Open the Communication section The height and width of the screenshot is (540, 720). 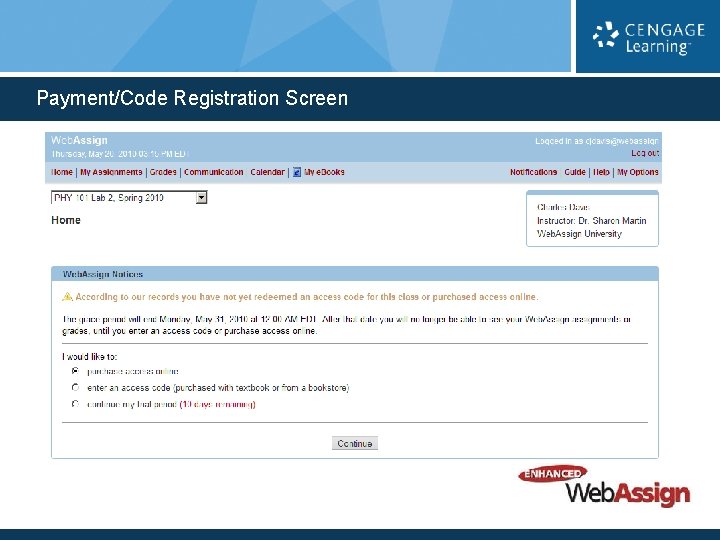pos(214,172)
